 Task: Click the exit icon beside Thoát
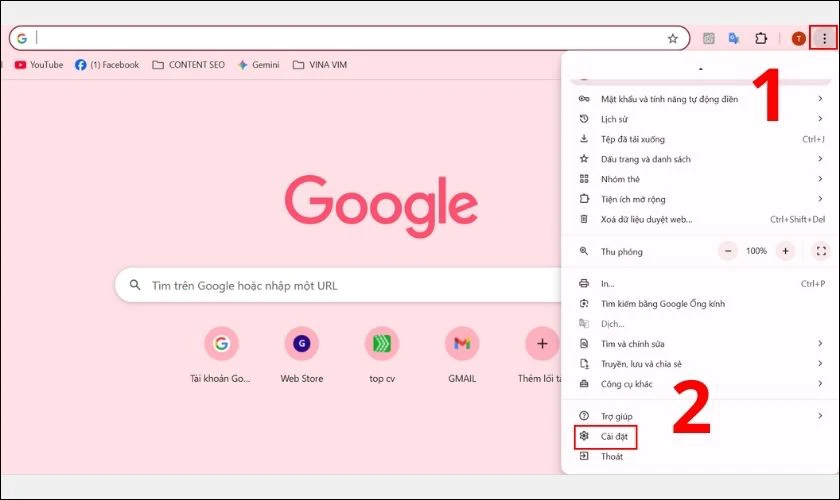584,456
